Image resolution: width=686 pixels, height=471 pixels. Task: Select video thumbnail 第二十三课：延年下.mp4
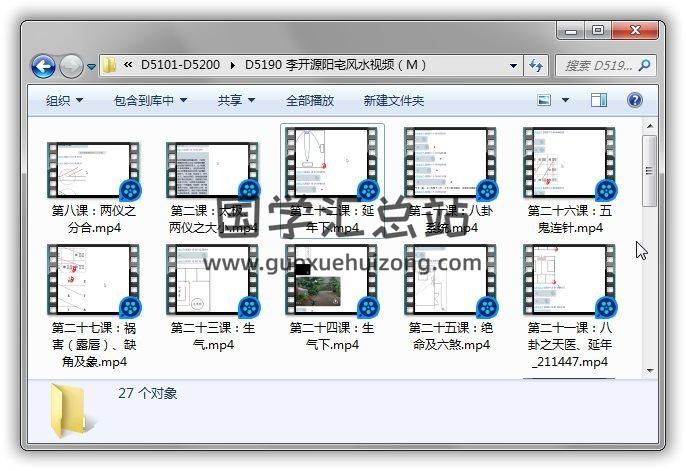(331, 163)
